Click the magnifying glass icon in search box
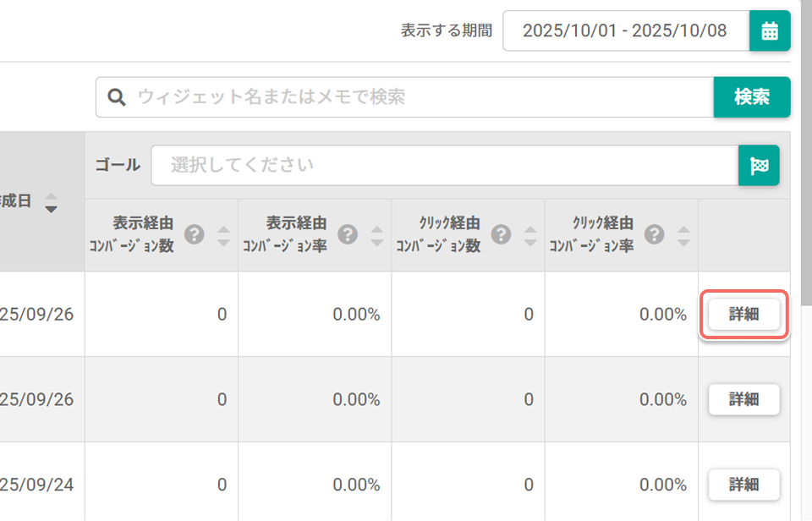This screenshot has height=521, width=812. 117,97
